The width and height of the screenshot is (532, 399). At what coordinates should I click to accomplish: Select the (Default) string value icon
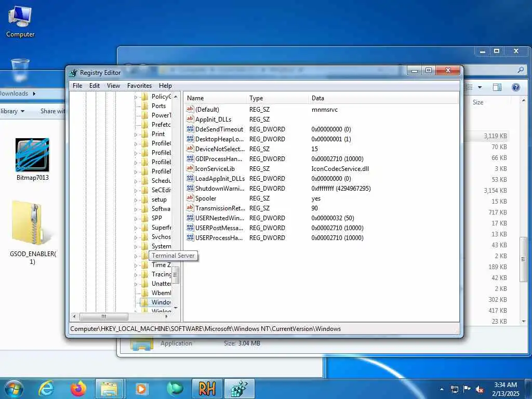tap(190, 109)
